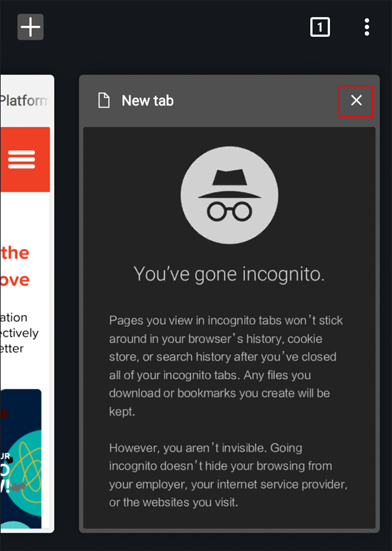Select the 'Platform' title on left tab
This screenshot has height=551, width=392.
(24, 100)
